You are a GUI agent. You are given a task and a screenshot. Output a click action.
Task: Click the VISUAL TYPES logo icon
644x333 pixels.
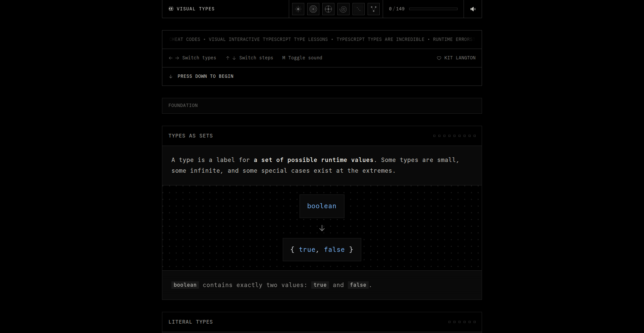click(171, 9)
